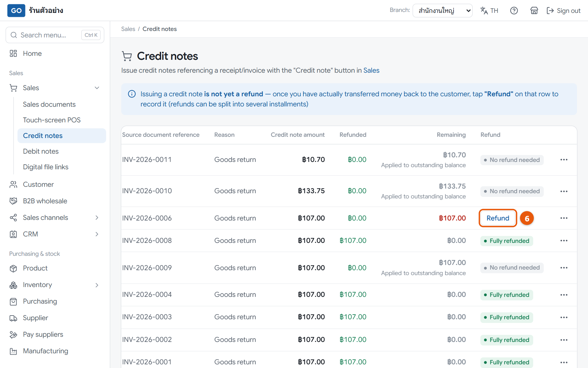Screen dimensions: 588x368
Task: Open more options for INV-2026-0009 row
Action: 564,268
